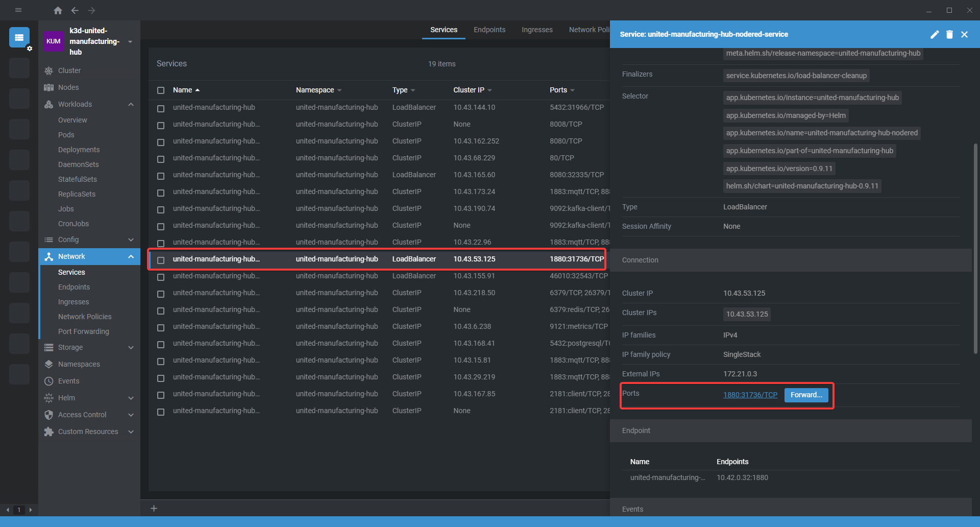The height and width of the screenshot is (527, 980).
Task: Click the Config list icon
Action: (x=49, y=239)
